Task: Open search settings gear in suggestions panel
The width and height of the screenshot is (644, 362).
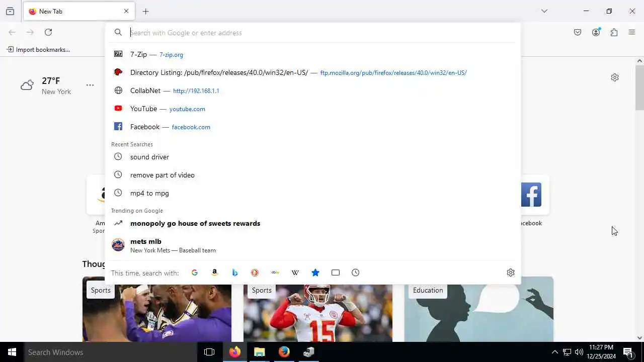Action: point(511,273)
